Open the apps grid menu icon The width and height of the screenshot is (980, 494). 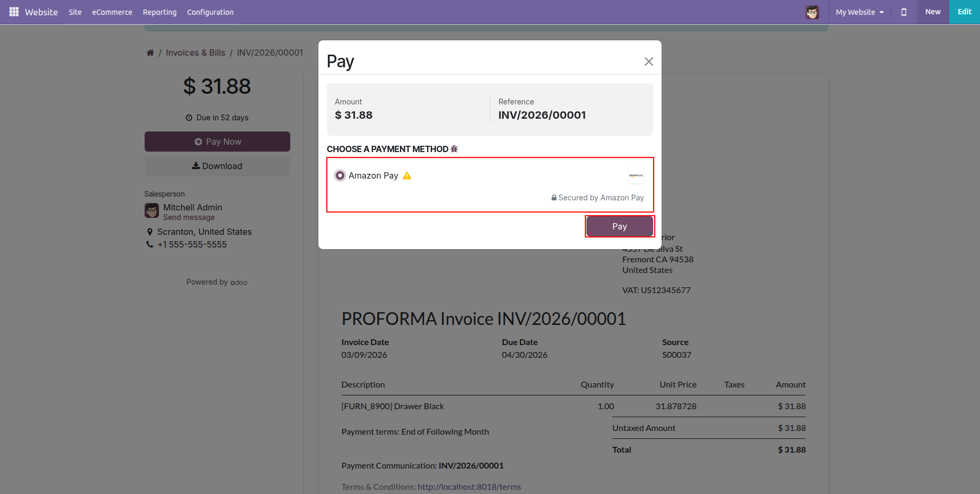[x=14, y=12]
